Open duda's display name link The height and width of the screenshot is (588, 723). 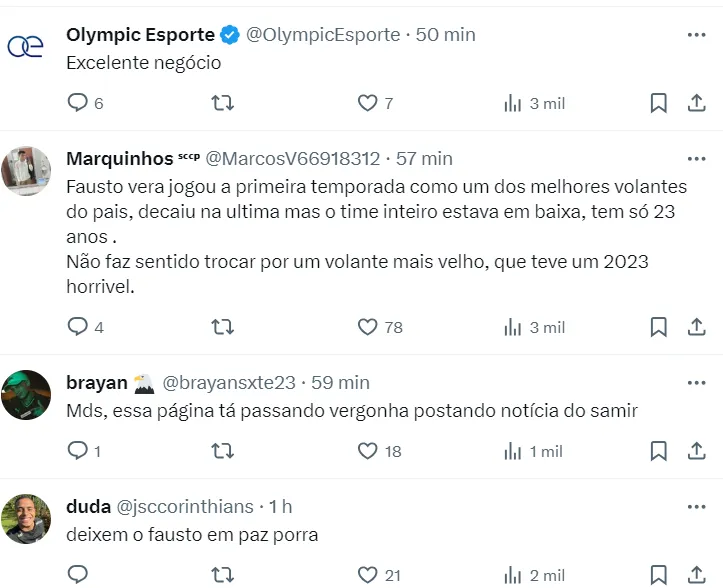click(88, 507)
